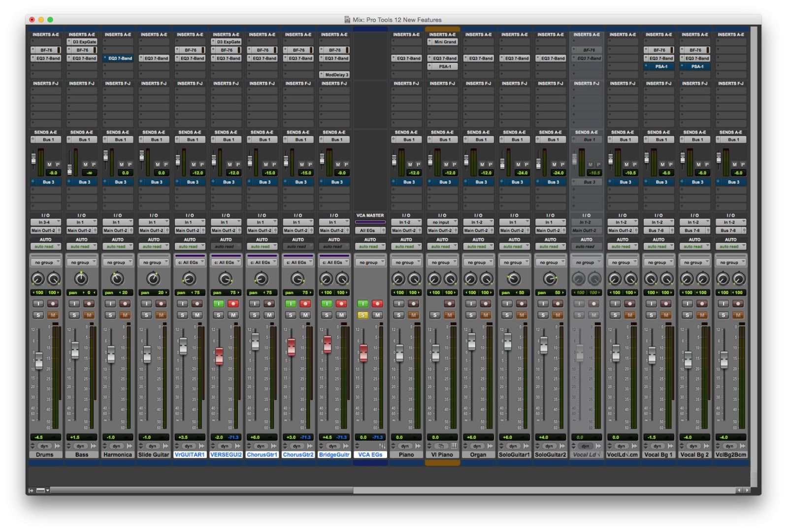
Task: Click the SoloGuitar1 pan knob
Action: pyautogui.click(x=514, y=279)
